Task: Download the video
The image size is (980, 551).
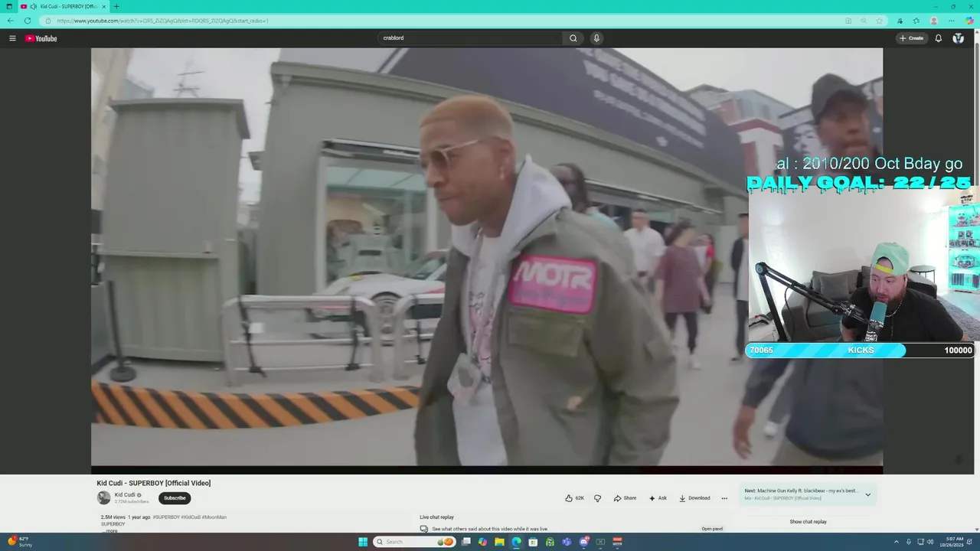Action: pyautogui.click(x=694, y=498)
